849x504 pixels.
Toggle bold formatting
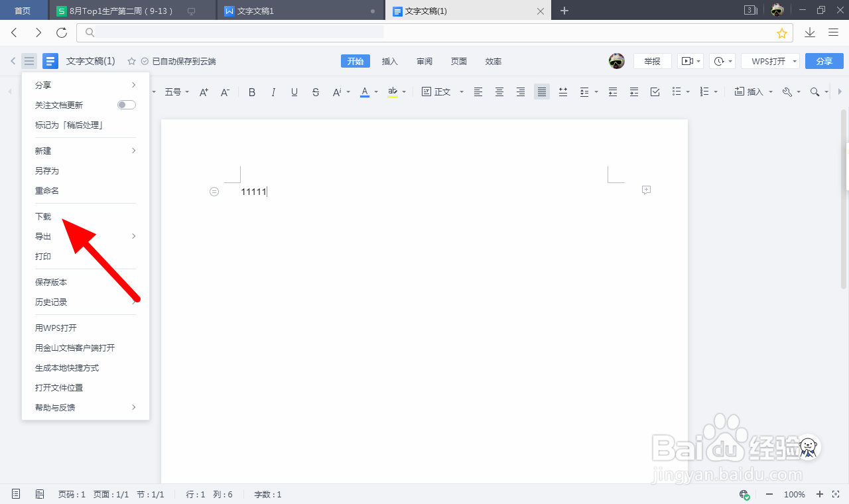(252, 92)
